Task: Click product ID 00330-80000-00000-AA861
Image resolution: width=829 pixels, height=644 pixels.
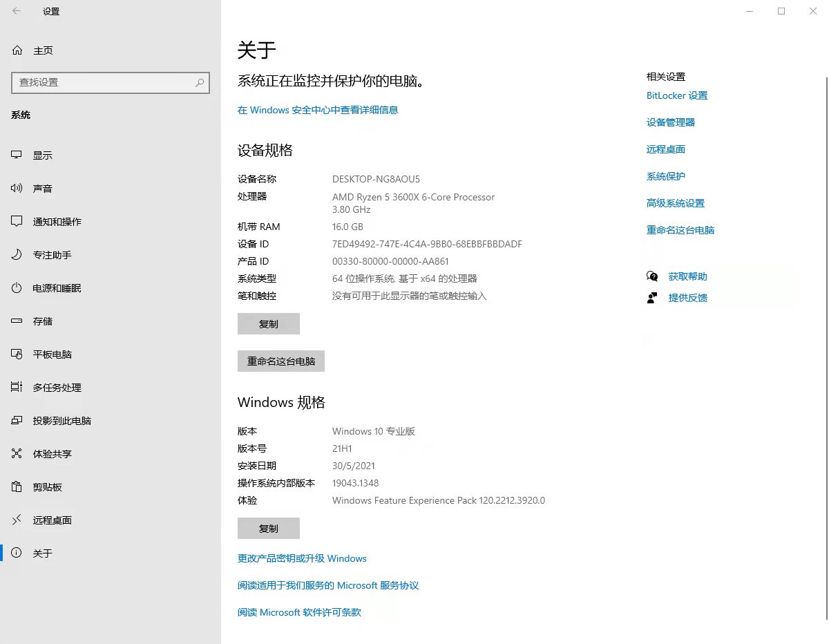Action: tap(390, 261)
